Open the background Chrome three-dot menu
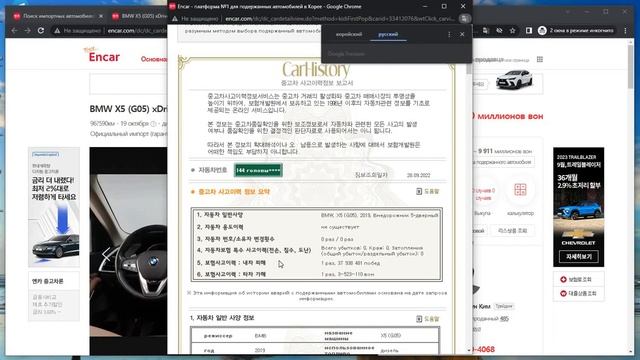This screenshot has height=360, width=640. pos(625,31)
